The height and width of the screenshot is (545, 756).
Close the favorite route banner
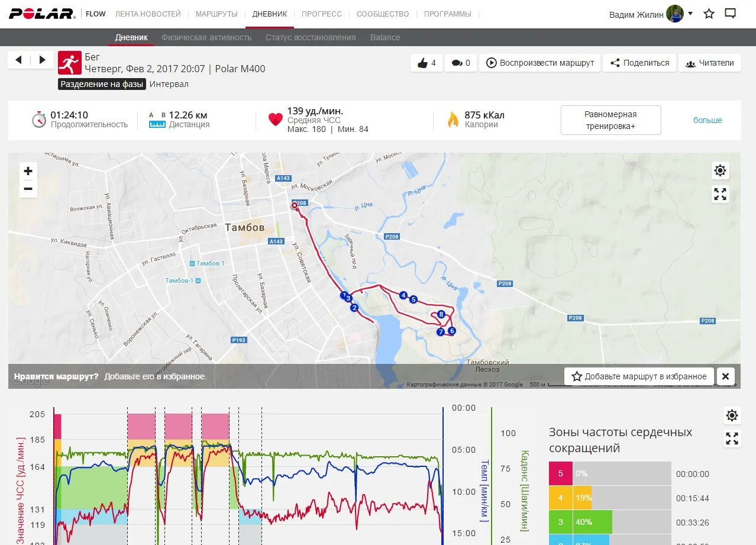[x=725, y=376]
